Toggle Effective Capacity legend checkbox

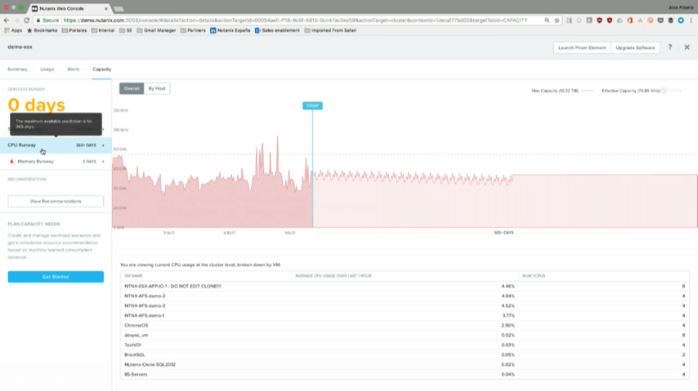click(x=664, y=91)
